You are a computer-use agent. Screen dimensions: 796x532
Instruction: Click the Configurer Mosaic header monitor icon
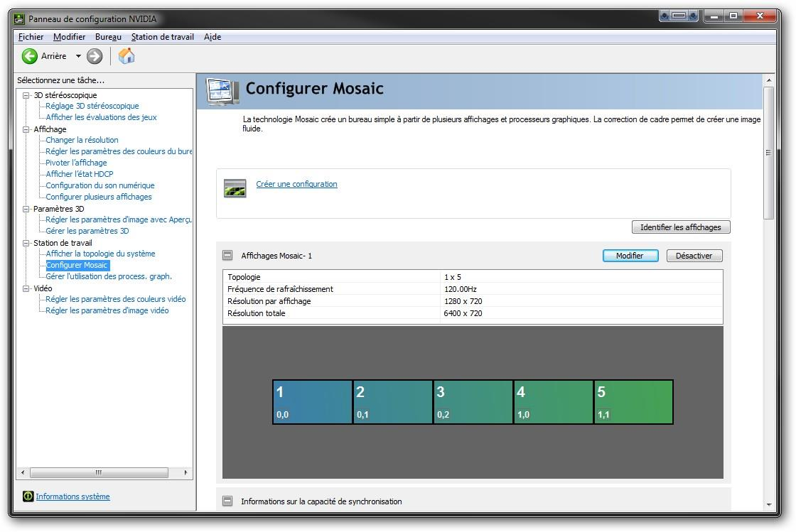(222, 90)
